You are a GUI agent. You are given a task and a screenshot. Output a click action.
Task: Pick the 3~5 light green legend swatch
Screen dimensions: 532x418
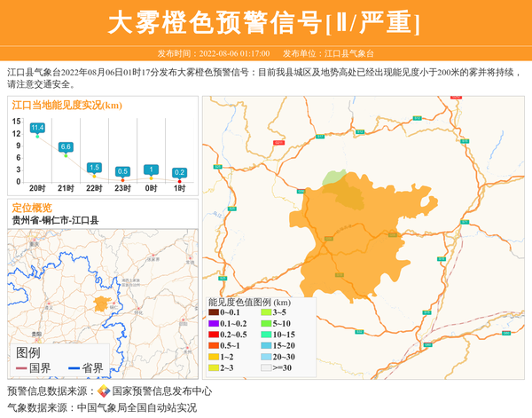(266, 312)
